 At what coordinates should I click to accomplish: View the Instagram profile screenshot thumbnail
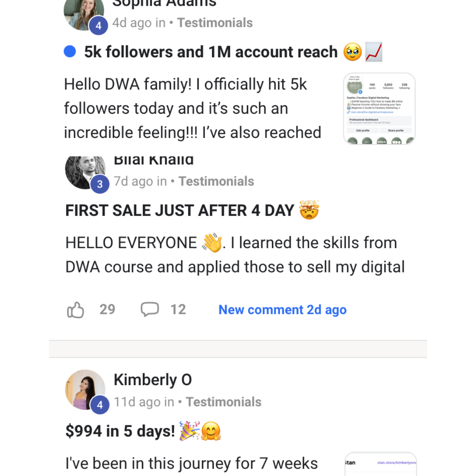[379, 108]
